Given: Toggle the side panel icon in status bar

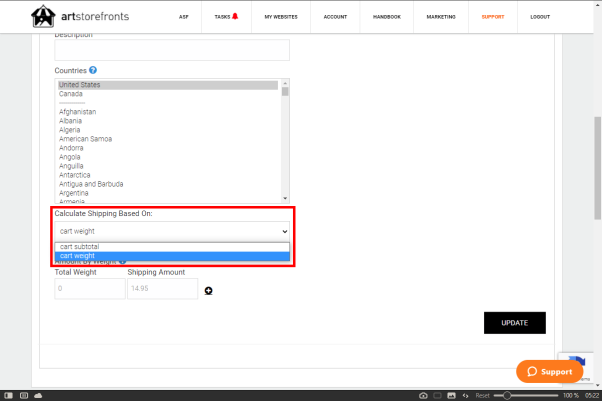Looking at the screenshot, I should [x=10, y=395].
